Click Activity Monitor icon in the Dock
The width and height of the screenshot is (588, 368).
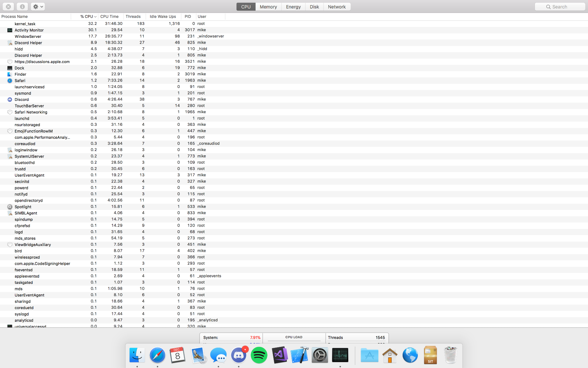[340, 355]
